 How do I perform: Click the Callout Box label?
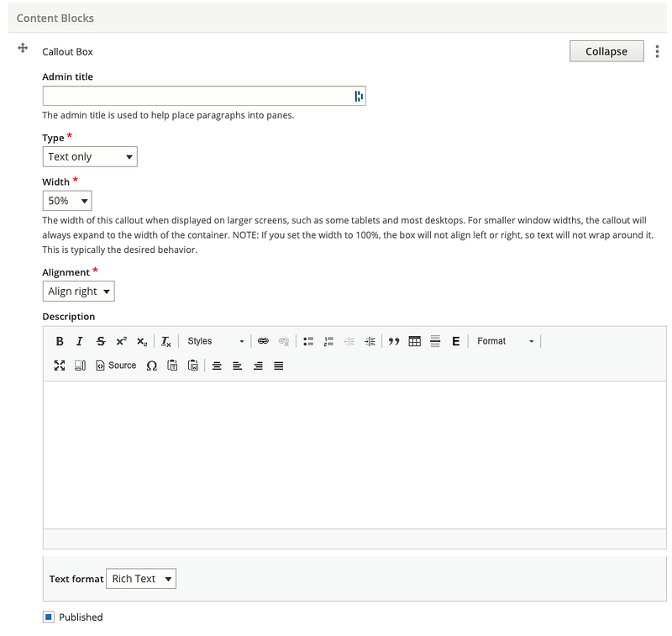coord(67,52)
